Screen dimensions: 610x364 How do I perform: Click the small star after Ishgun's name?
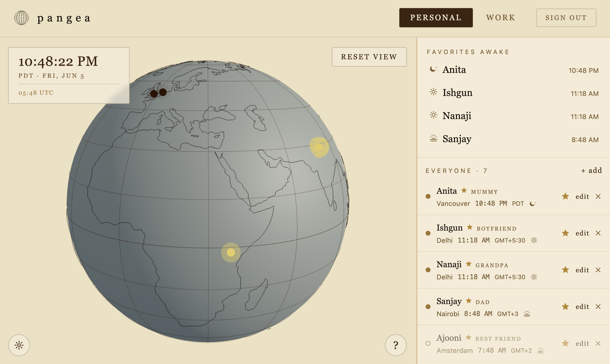[470, 227]
